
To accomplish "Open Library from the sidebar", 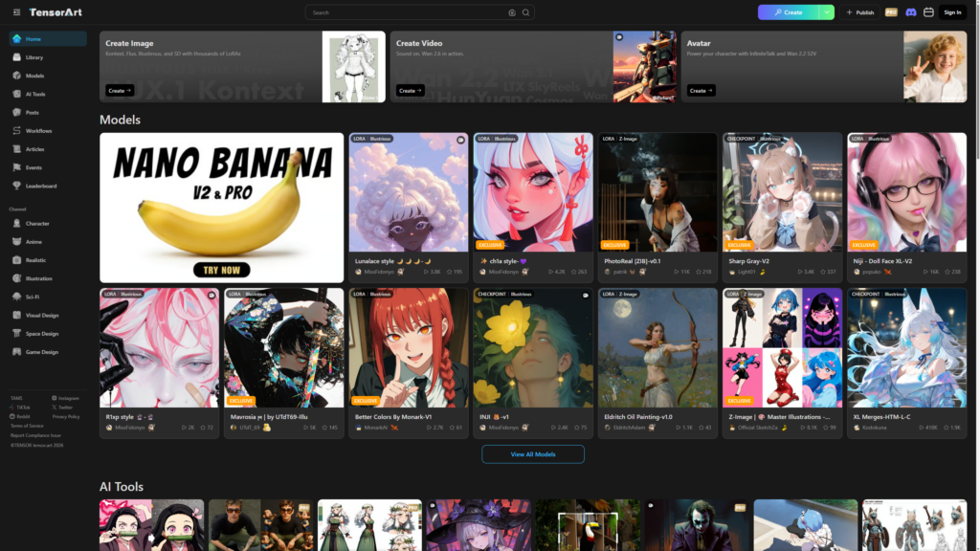I will (34, 57).
